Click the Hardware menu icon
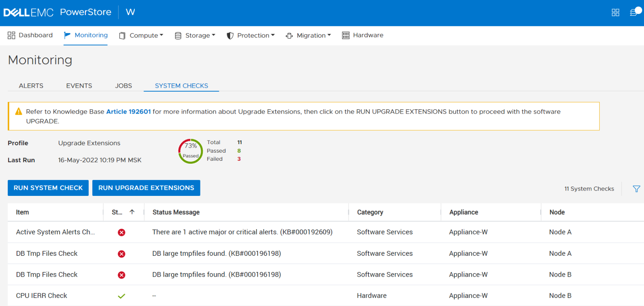Screen dimensions: 644x306 pyautogui.click(x=346, y=36)
